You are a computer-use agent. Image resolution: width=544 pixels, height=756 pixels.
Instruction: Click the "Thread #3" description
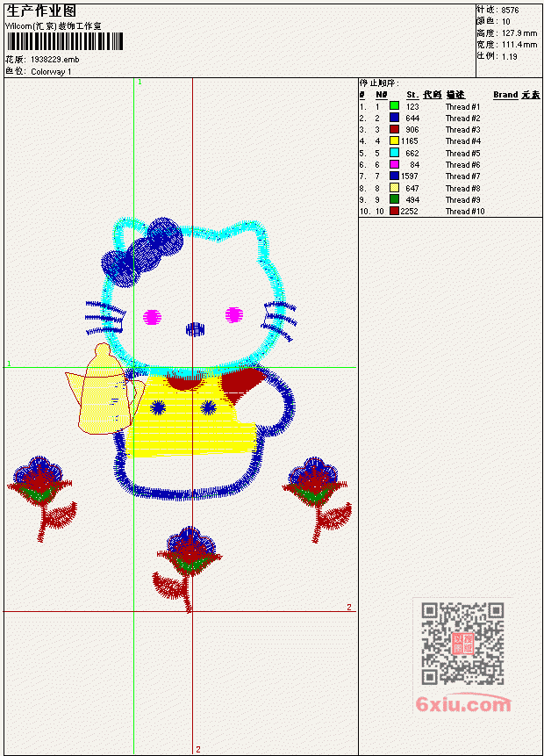coord(462,130)
